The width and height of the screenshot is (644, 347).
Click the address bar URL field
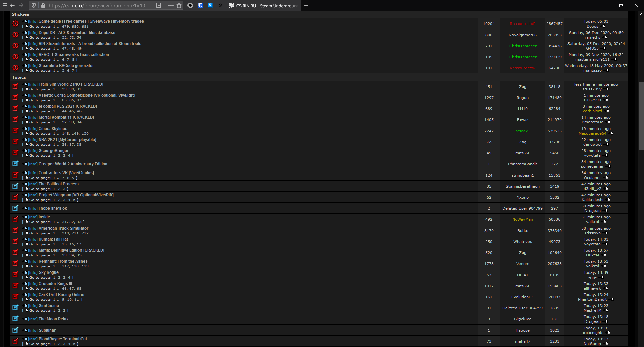(x=97, y=5)
